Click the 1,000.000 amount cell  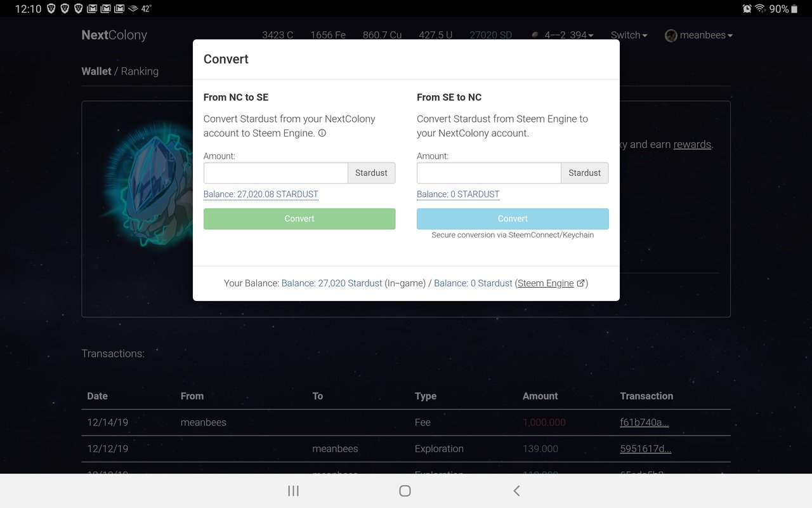544,422
